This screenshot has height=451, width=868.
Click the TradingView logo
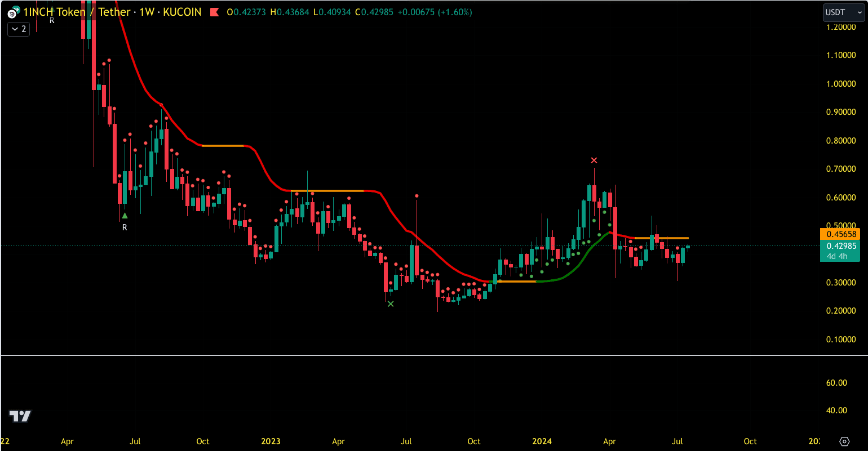click(20, 416)
